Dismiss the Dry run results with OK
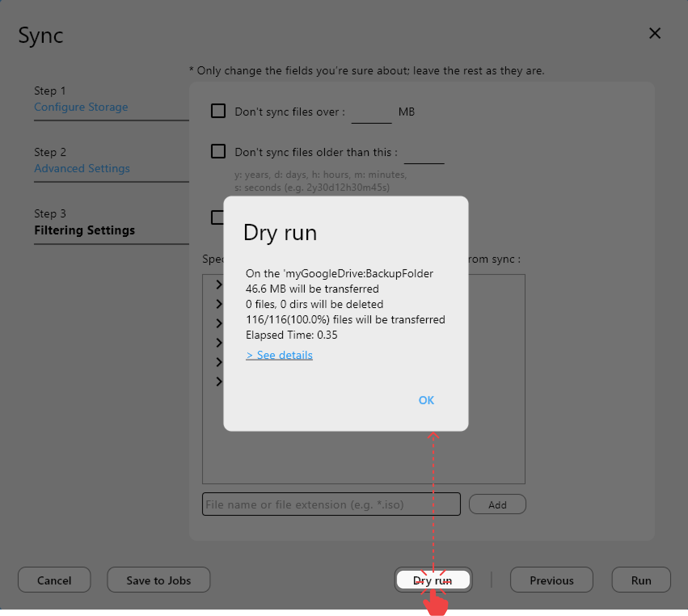Screen dimensions: 688x616 point(426,400)
